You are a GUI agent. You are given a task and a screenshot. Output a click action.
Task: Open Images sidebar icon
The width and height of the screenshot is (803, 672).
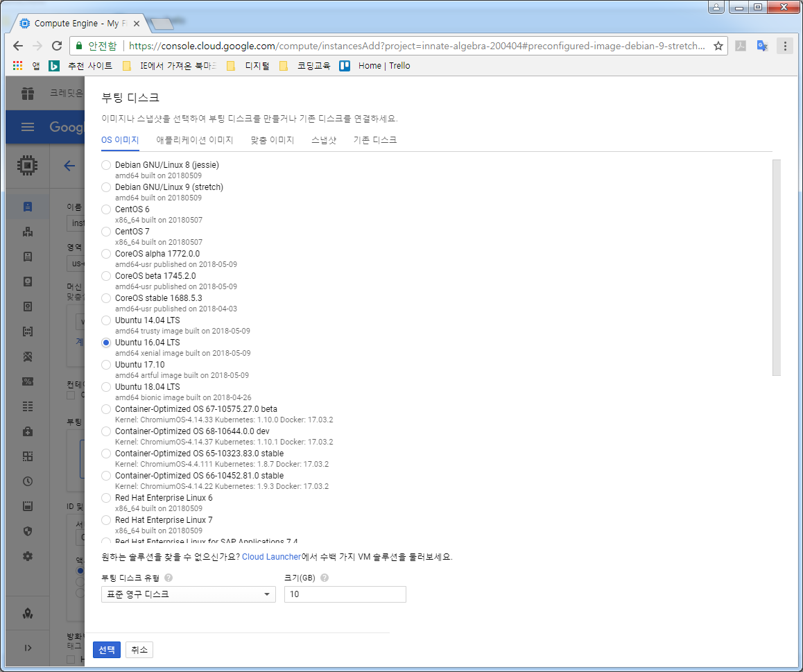coord(28,331)
